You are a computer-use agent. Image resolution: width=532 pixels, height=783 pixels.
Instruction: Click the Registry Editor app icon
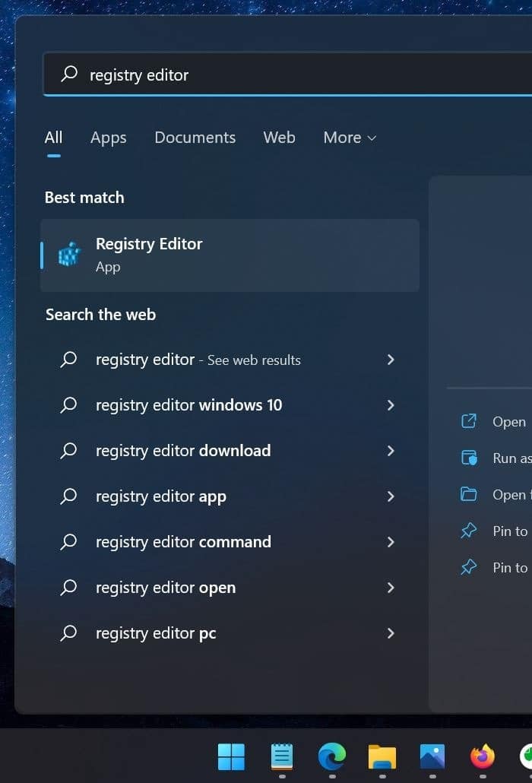click(x=69, y=255)
